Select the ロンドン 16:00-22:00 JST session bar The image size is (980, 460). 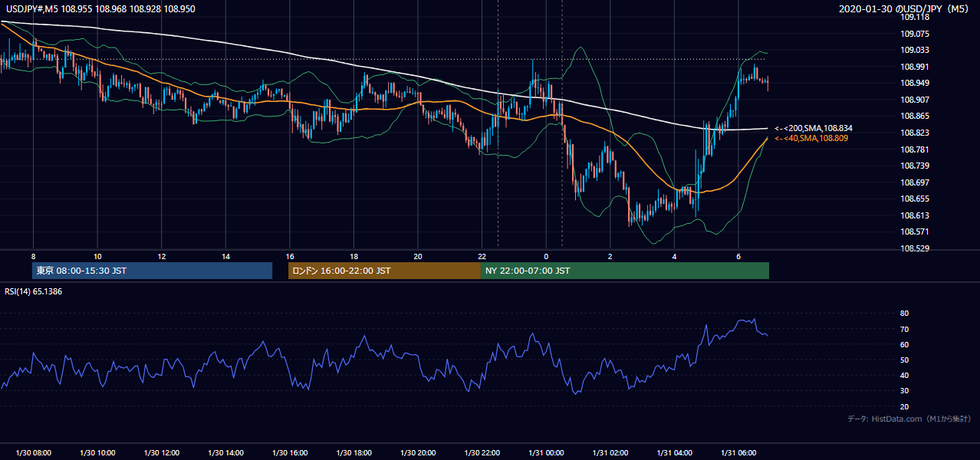[384, 271]
